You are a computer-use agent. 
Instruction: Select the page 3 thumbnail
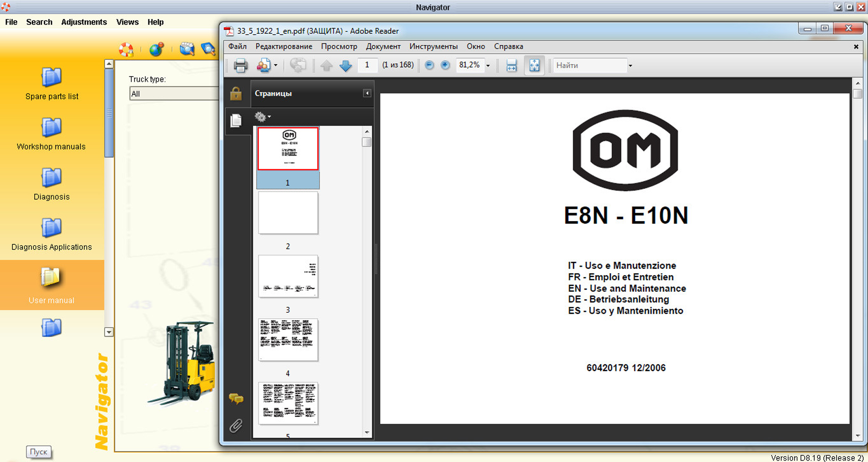point(288,277)
